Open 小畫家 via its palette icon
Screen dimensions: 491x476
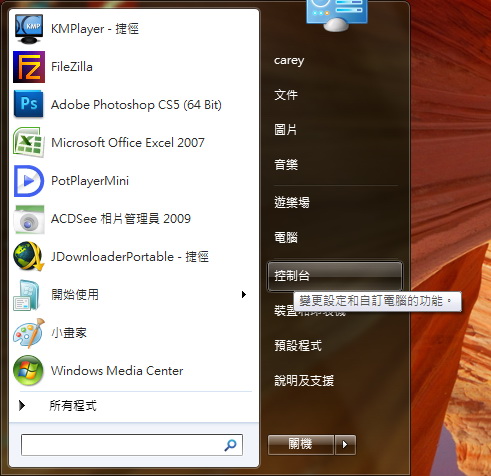[29, 333]
